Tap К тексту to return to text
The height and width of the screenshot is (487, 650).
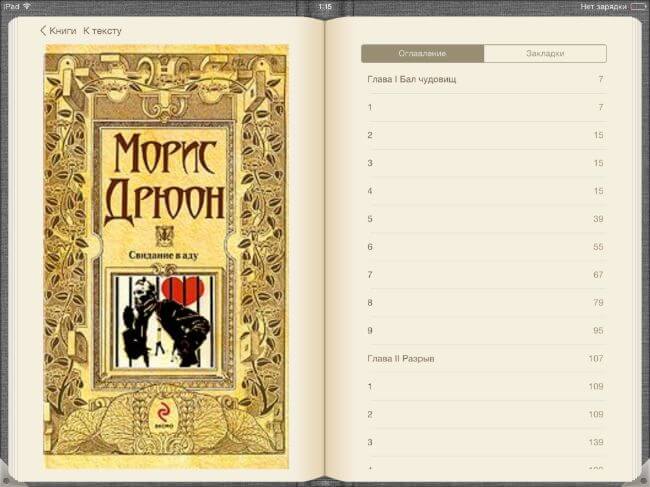click(102, 31)
